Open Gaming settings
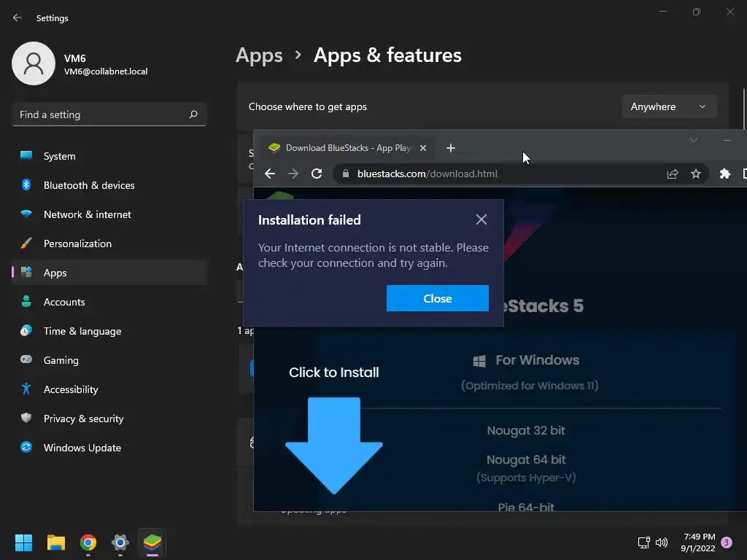Image resolution: width=747 pixels, height=560 pixels. [109, 360]
